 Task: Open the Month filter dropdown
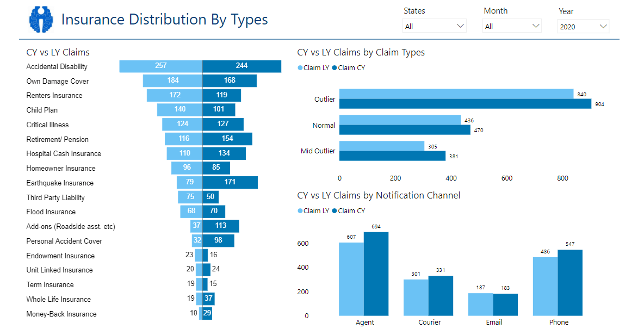[512, 25]
